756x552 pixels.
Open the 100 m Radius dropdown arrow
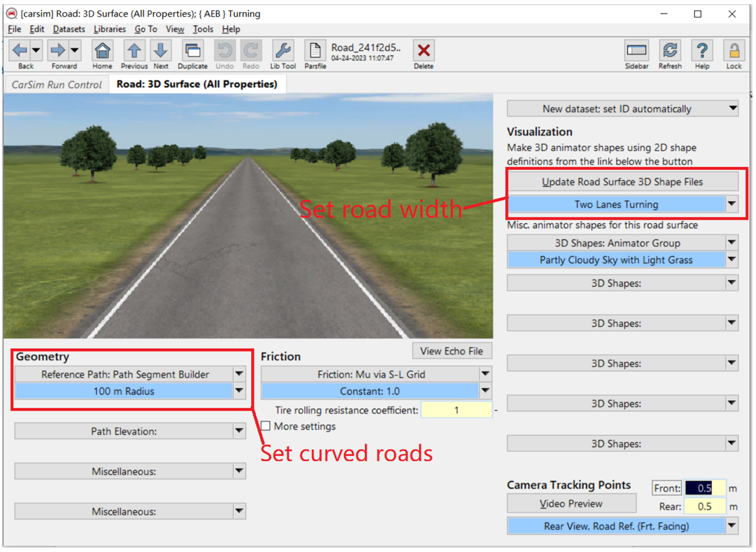click(x=239, y=390)
